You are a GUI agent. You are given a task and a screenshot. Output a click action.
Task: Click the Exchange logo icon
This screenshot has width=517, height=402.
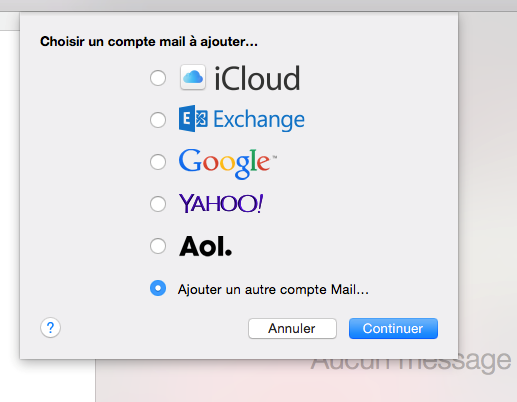pos(193,119)
